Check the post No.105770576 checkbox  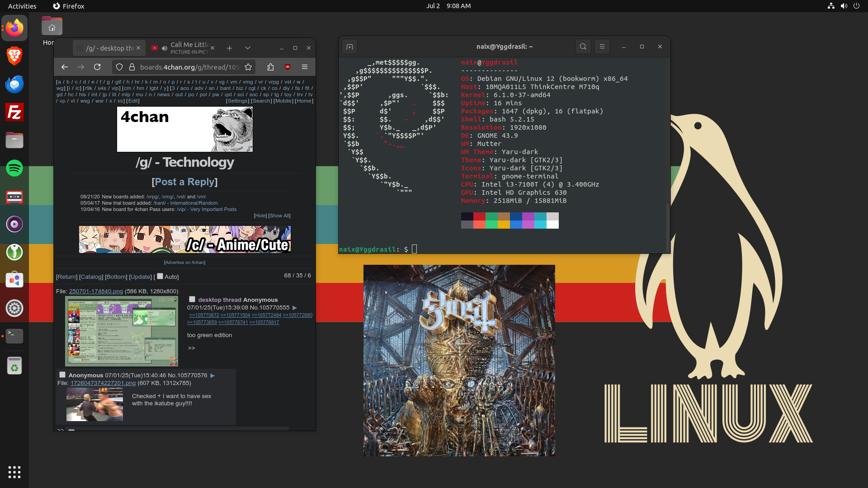(62, 375)
